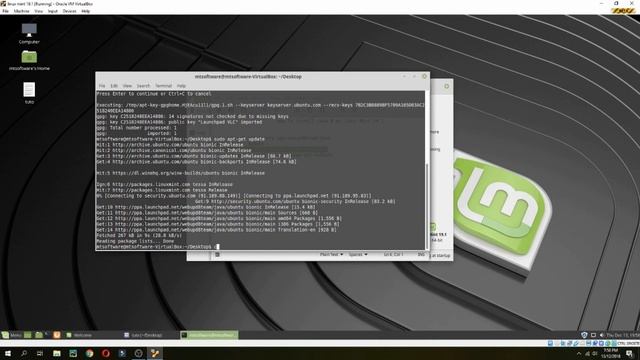The image size is (640, 360).
Task: Click the Show Desktop icon in Mint panel
Action: (x=27, y=335)
